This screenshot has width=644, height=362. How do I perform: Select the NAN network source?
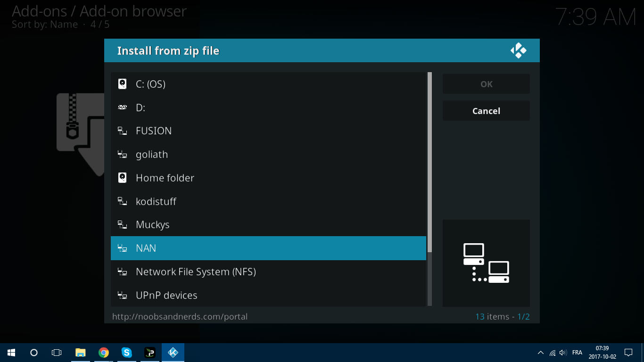[x=268, y=248]
